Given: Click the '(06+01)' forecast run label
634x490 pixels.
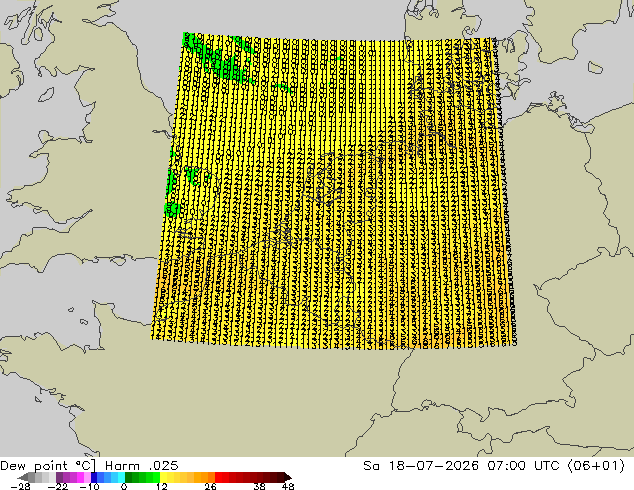Looking at the screenshot, I should pos(596,466).
